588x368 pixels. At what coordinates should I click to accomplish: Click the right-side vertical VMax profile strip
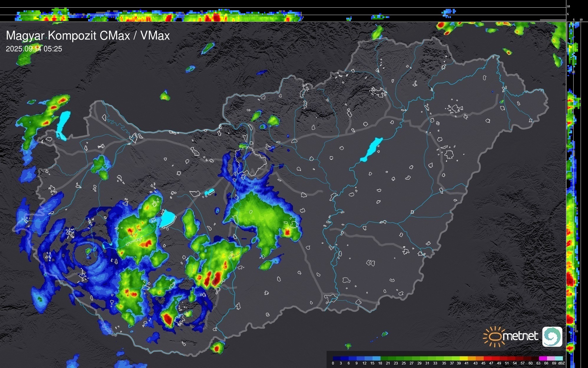[x=571, y=207]
